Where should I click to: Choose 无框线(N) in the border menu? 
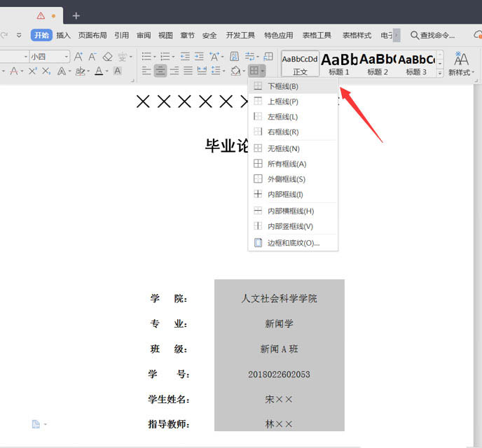click(x=284, y=148)
